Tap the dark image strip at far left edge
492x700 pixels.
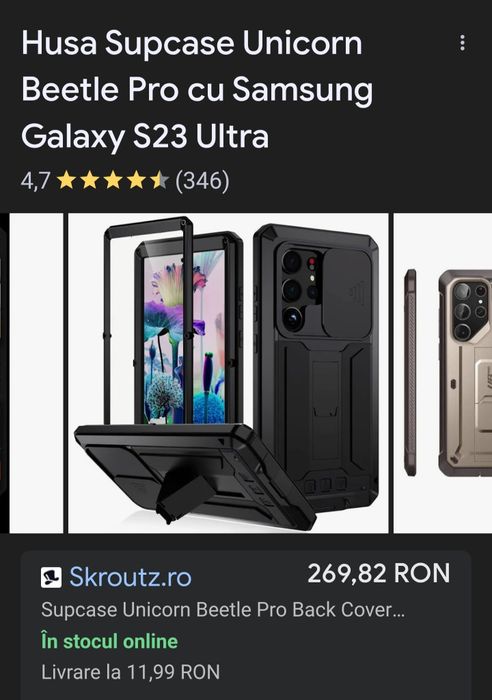click(4, 373)
